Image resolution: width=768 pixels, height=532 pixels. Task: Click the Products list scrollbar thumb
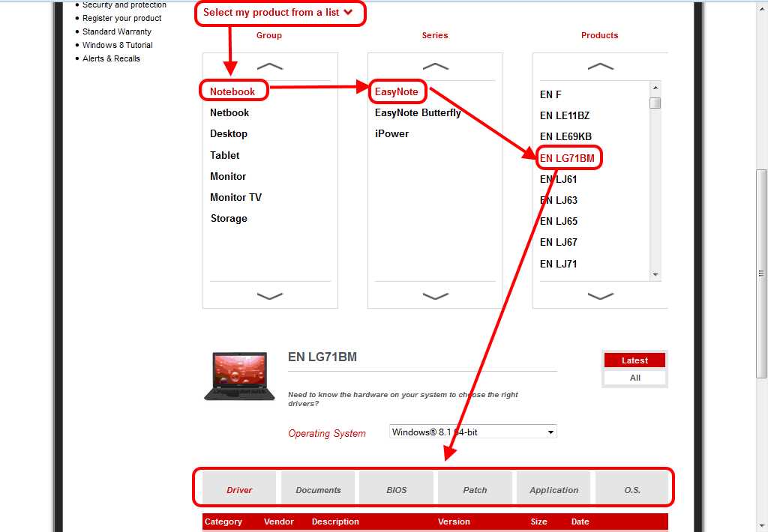coord(655,103)
